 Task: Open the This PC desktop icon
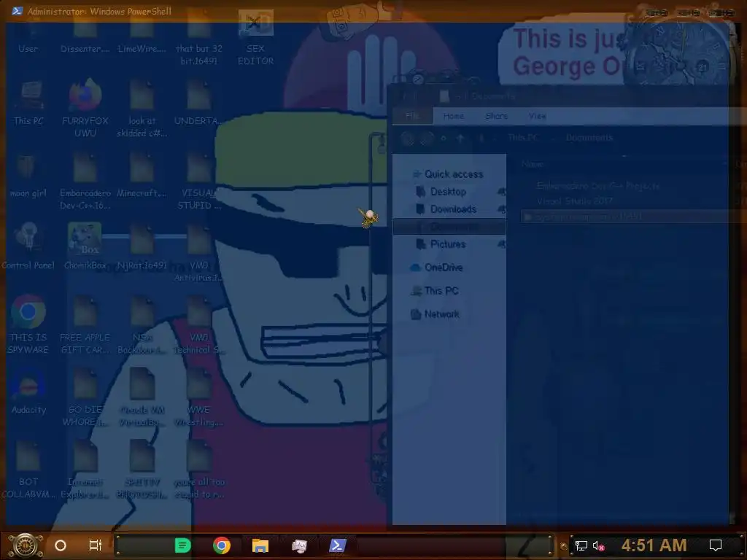[x=28, y=103]
